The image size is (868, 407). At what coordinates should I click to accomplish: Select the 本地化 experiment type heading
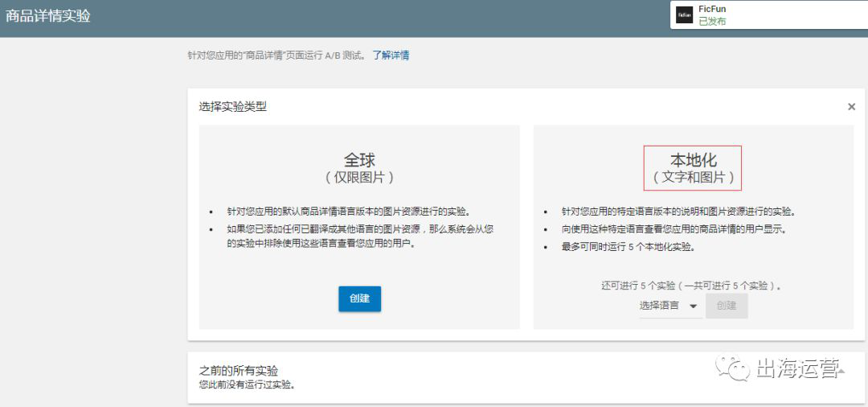tap(692, 159)
